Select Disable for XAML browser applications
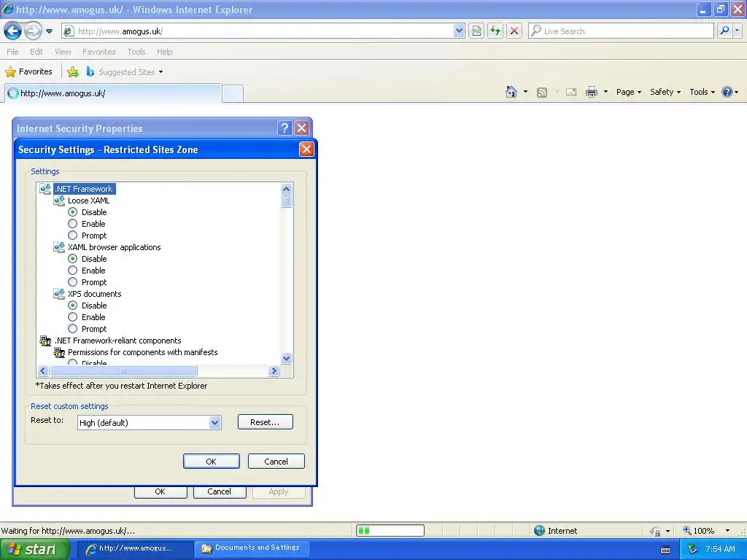Viewport: 747px width, 560px height. click(72, 259)
